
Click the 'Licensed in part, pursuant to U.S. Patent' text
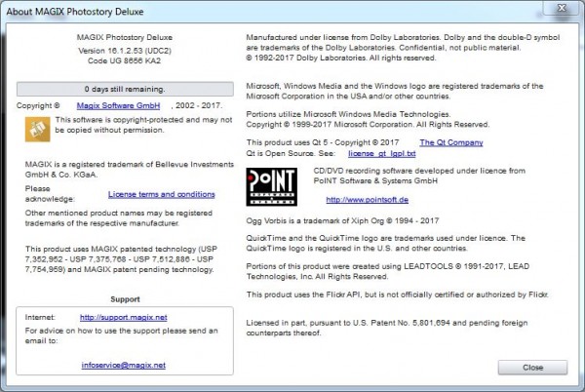pyautogui.click(x=387, y=328)
